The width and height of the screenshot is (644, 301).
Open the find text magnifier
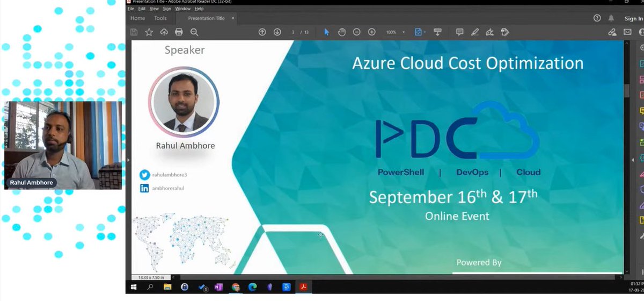click(194, 32)
